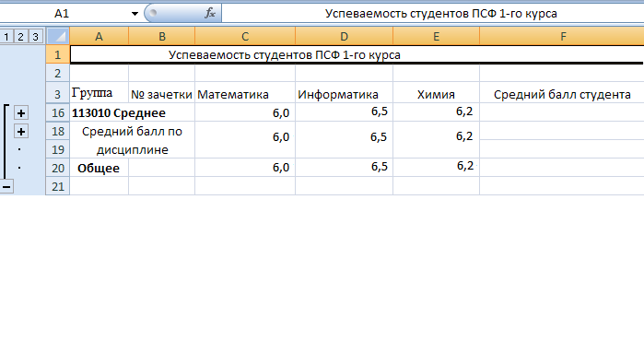
Task: Select column C header
Action: point(245,36)
